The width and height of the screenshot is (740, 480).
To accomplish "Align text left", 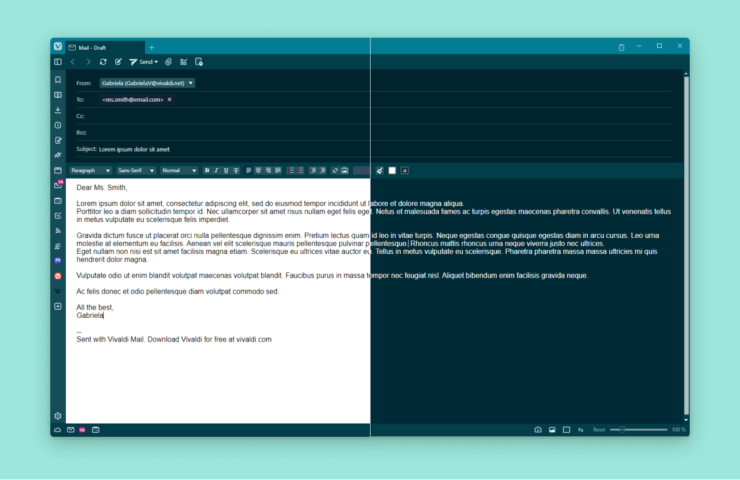I will 249,170.
